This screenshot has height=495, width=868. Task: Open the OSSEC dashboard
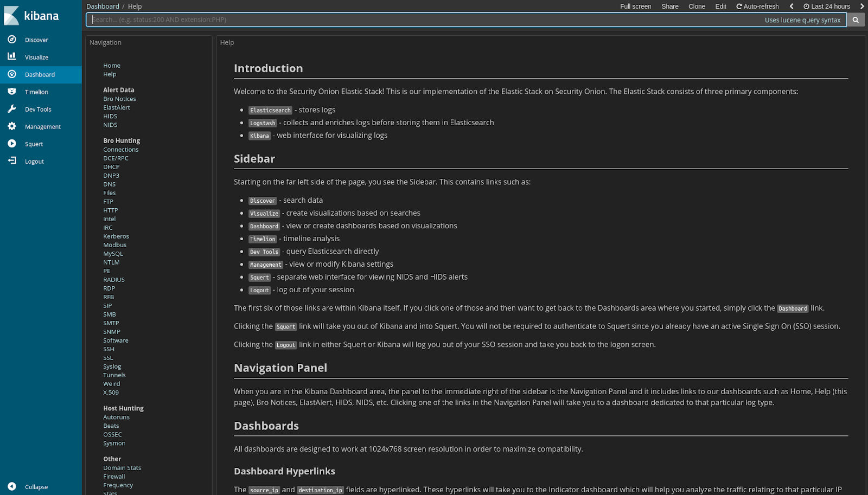112,435
